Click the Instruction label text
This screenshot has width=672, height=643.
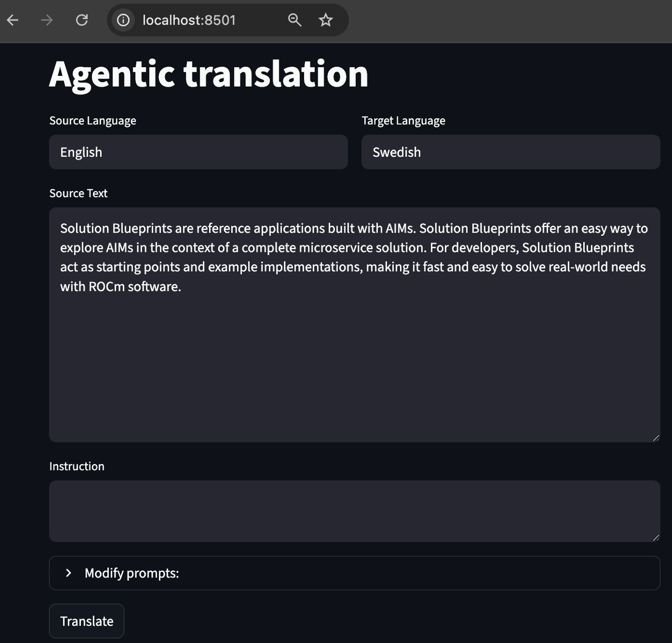pos(77,467)
